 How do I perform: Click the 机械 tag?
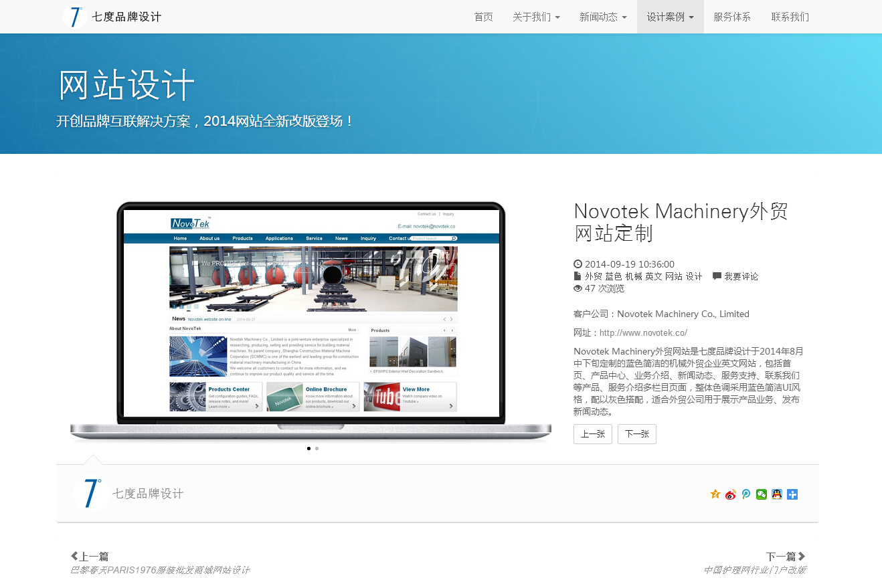634,276
